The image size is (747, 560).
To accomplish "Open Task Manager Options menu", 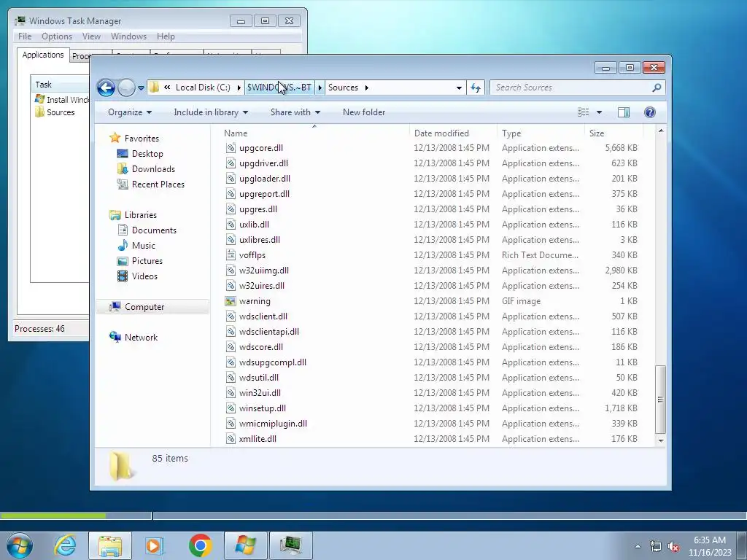I will click(57, 36).
